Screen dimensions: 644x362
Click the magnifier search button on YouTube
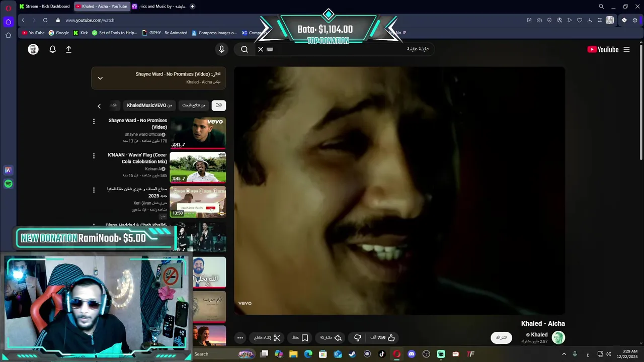245,49
